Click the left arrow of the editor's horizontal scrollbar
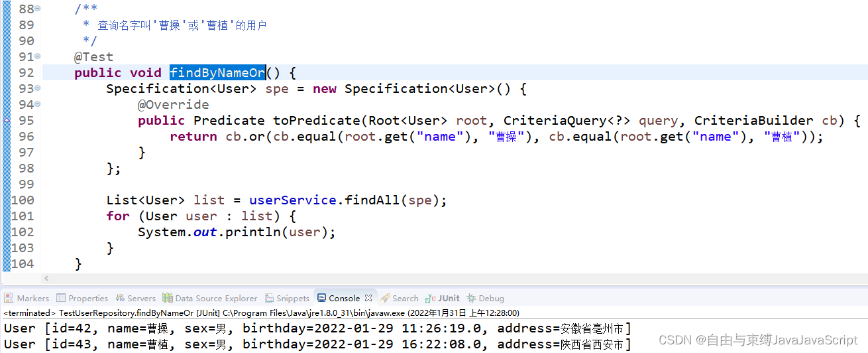This screenshot has height=353, width=868. (46, 279)
